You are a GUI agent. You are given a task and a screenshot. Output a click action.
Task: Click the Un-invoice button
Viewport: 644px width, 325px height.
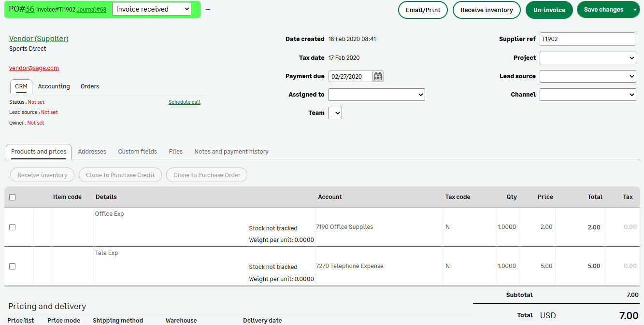[549, 10]
